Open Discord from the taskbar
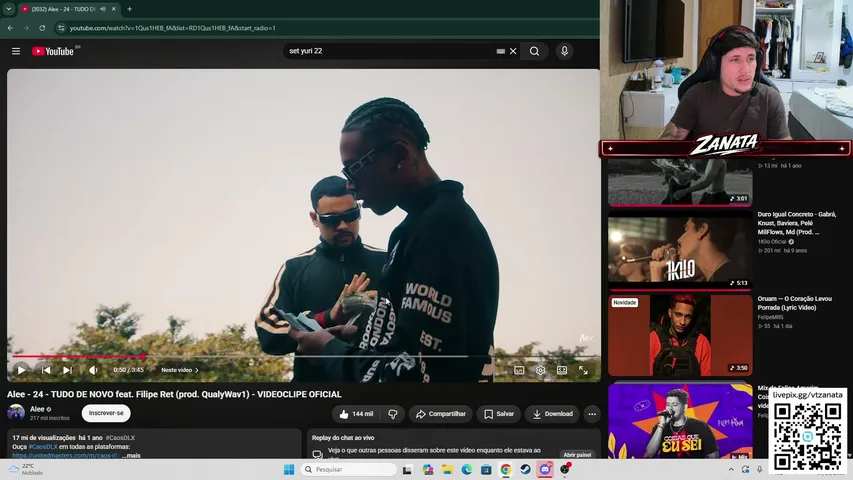 point(545,470)
